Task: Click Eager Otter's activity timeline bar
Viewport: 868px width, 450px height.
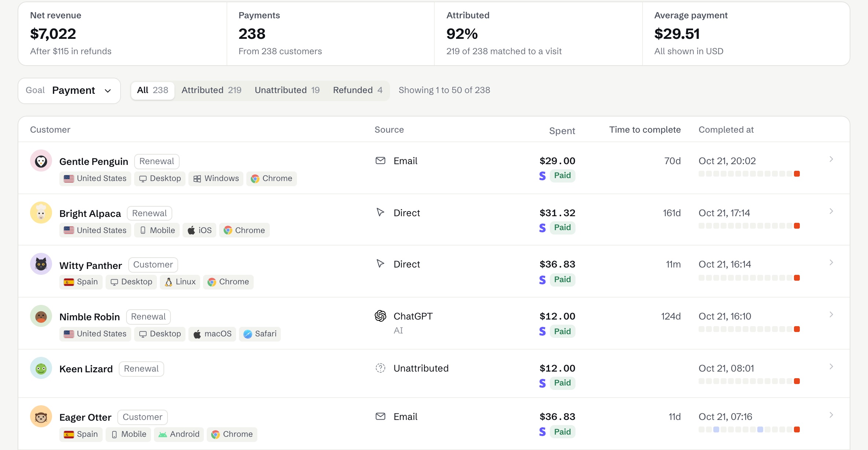Action: [x=749, y=429]
